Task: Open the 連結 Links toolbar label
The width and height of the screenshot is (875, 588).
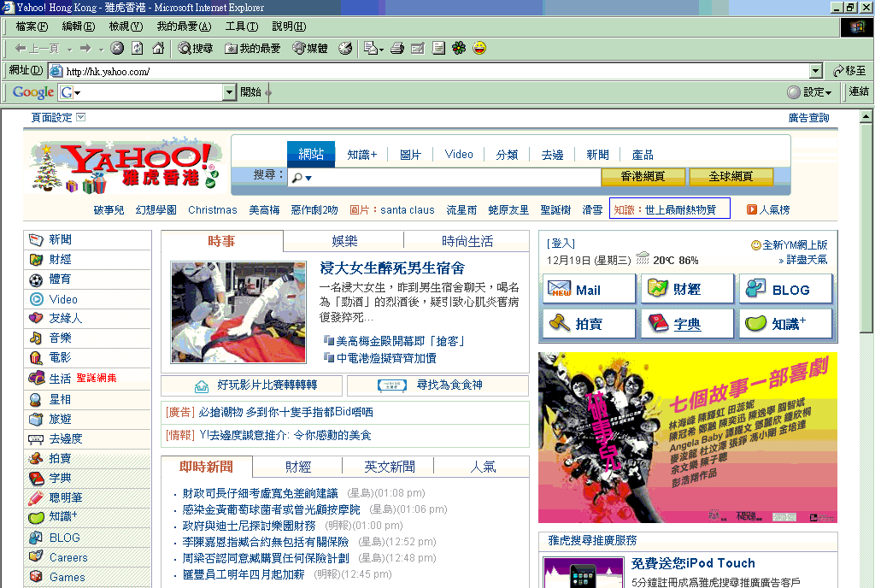Action: pyautogui.click(x=859, y=91)
